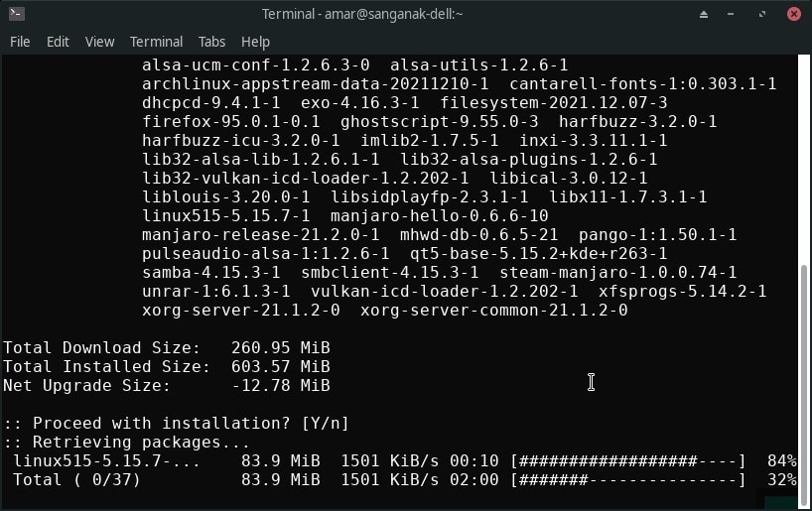Click 'unrar-1:6.1.3-1' package text
This screenshot has height=511, width=812.
(216, 292)
